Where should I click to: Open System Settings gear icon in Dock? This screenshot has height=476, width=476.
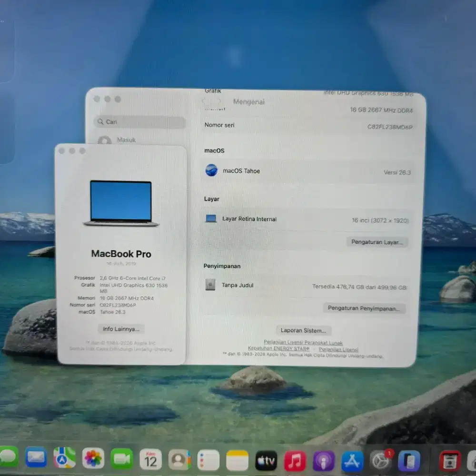(x=380, y=461)
